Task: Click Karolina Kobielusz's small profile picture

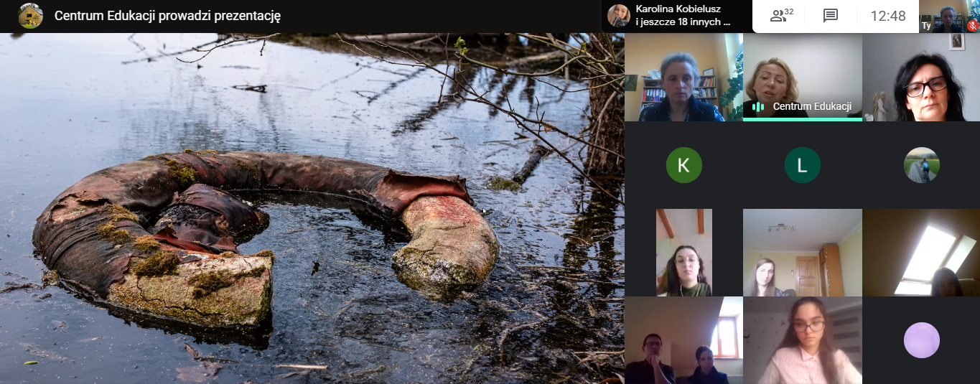Action: point(618,16)
